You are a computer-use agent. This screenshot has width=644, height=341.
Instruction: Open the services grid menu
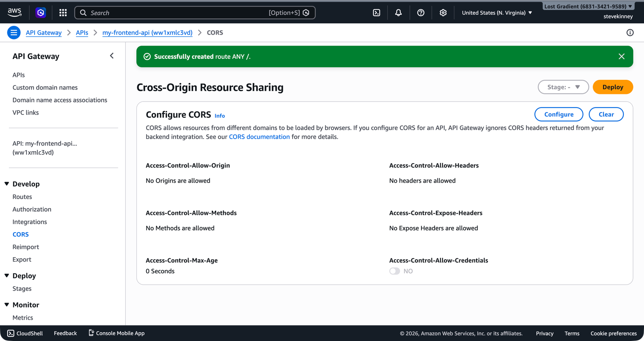pos(63,13)
